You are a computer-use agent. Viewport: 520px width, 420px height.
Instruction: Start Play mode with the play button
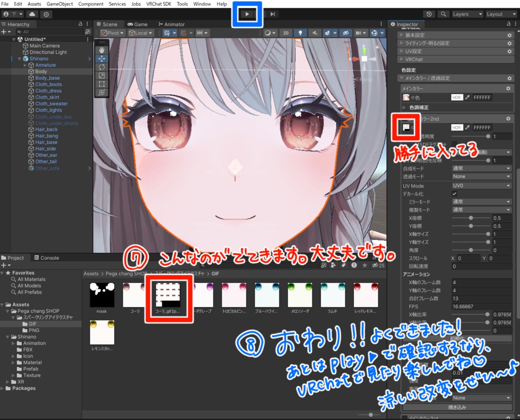[x=247, y=14]
